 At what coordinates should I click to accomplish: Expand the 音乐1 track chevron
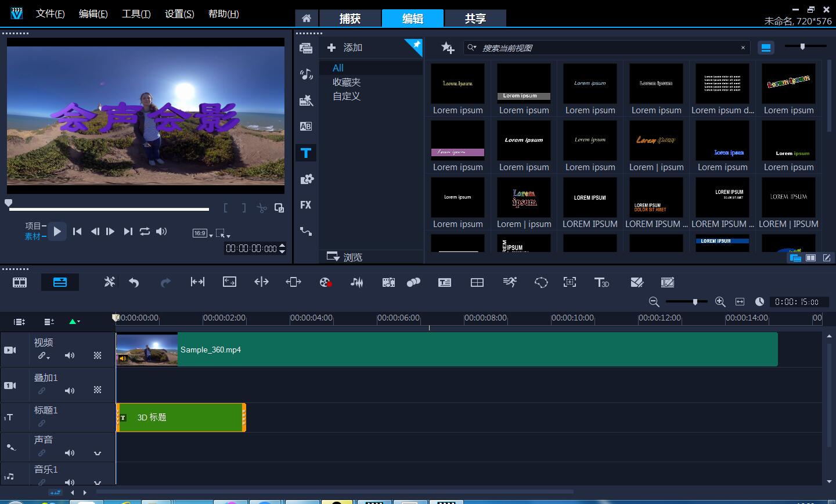tap(98, 482)
